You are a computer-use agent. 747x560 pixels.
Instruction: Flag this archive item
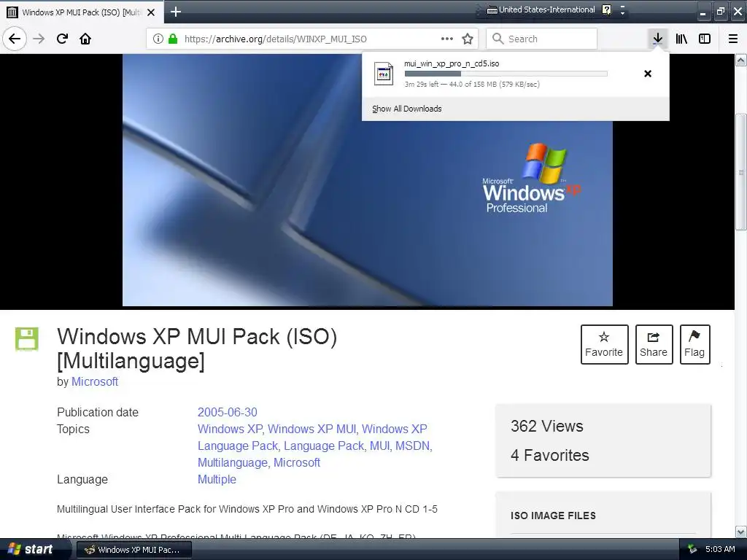click(694, 344)
